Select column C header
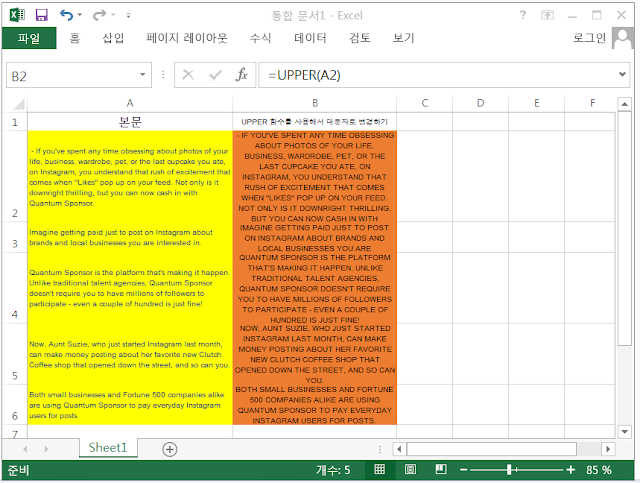This screenshot has height=483, width=640. point(424,103)
